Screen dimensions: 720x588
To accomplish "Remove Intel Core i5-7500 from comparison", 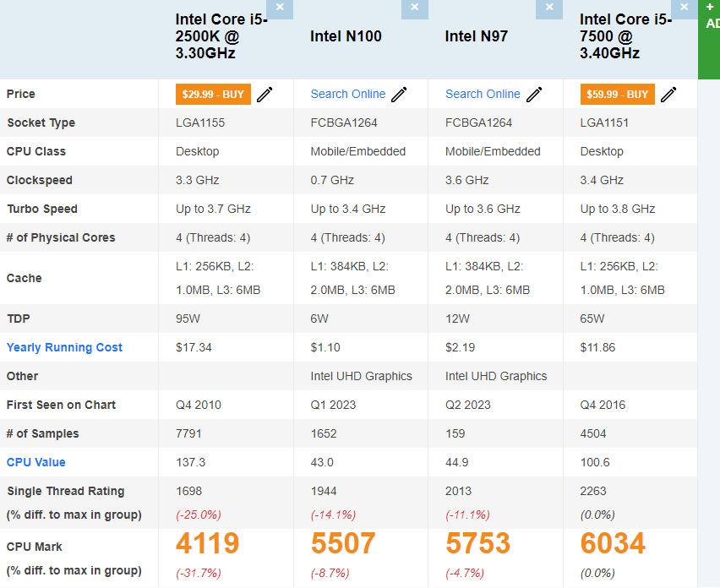I will click(x=684, y=8).
